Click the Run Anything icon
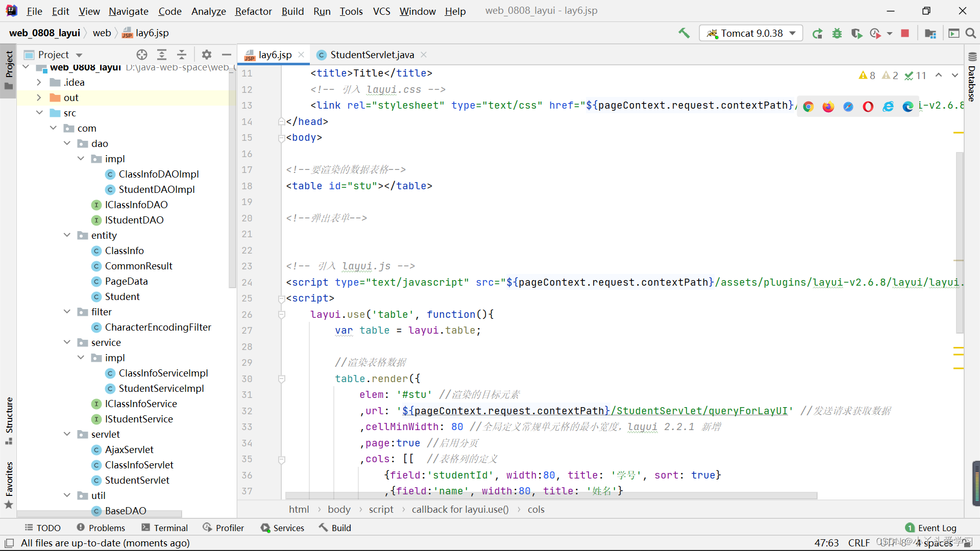 coord(953,34)
